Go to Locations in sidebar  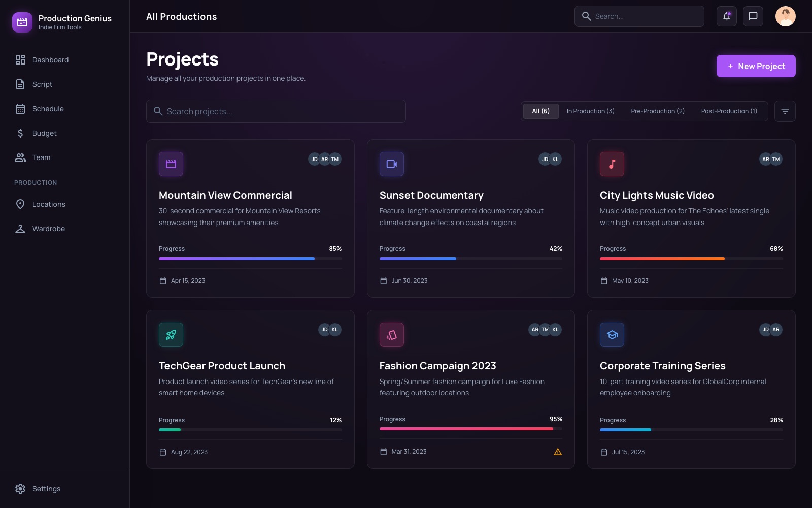(65, 204)
